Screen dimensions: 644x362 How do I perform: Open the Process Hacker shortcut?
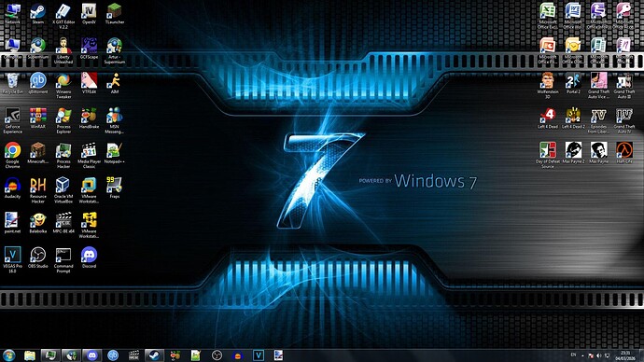point(63,156)
